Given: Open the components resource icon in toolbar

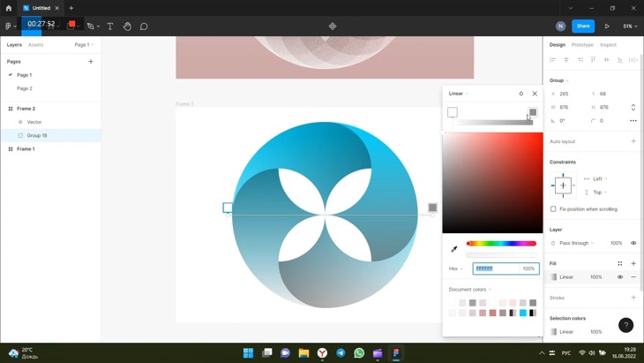Looking at the screenshot, I should pyautogui.click(x=333, y=26).
